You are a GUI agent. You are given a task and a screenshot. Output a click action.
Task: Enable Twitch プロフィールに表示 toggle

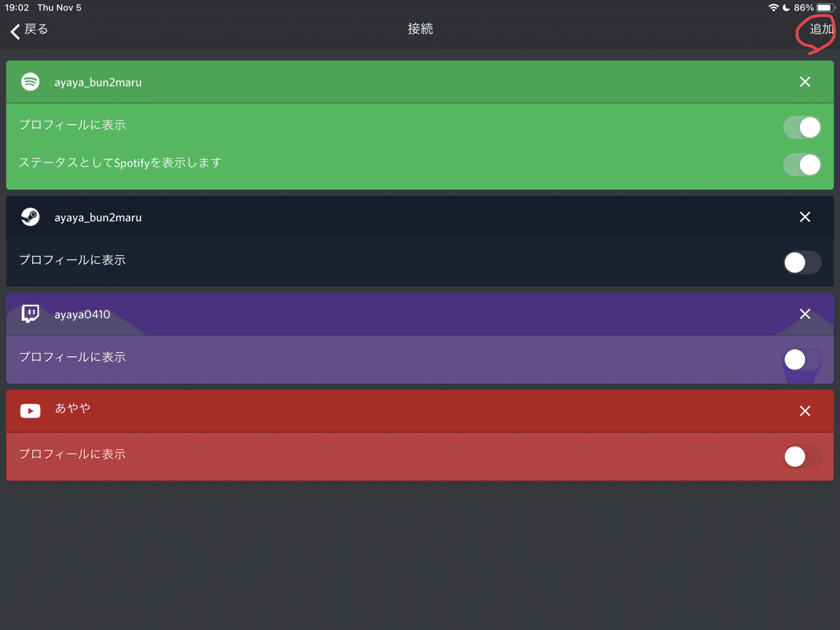802,360
